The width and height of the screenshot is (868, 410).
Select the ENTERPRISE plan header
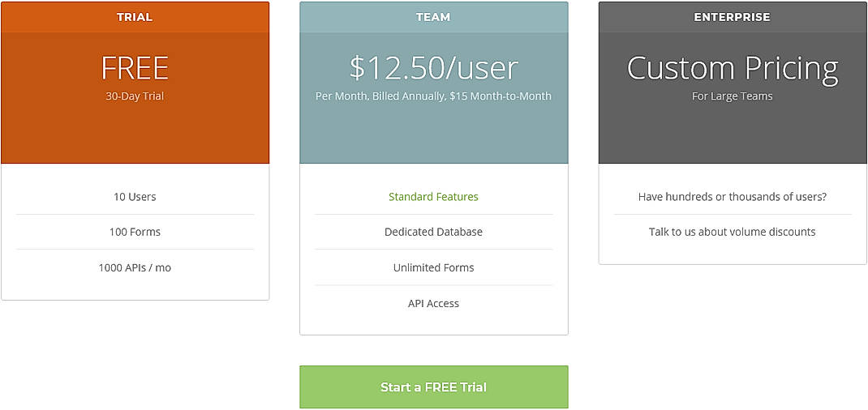732,17
